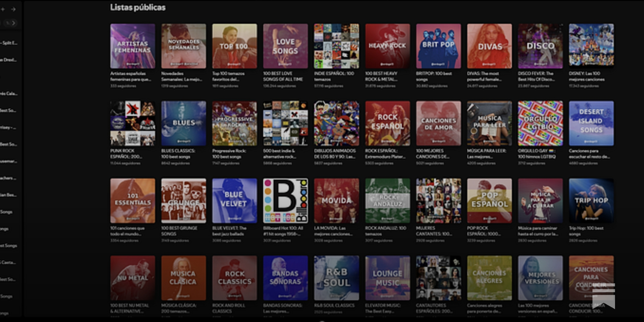
Task: Click the arrow icon to expand the library
Action: pyautogui.click(x=13, y=9)
